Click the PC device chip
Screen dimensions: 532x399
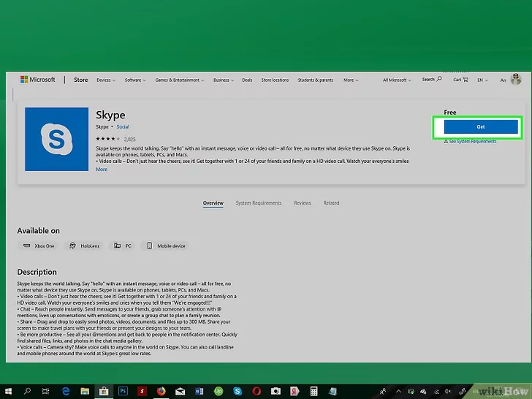click(123, 246)
